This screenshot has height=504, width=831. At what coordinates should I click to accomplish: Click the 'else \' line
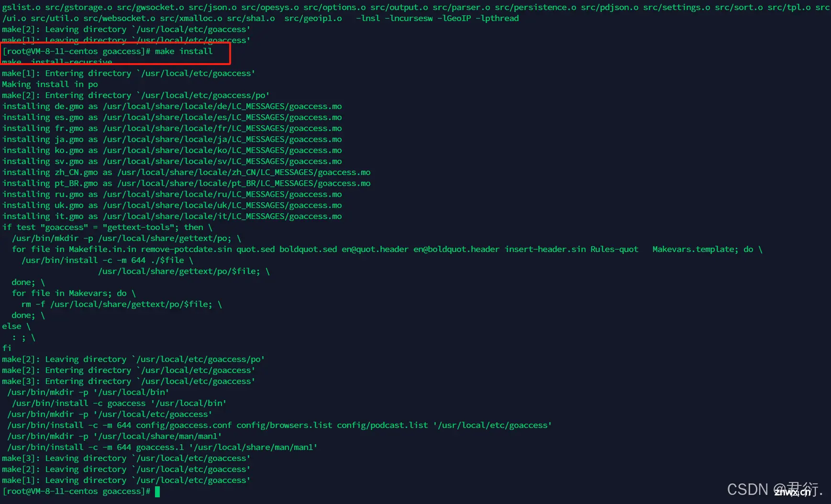(x=16, y=326)
